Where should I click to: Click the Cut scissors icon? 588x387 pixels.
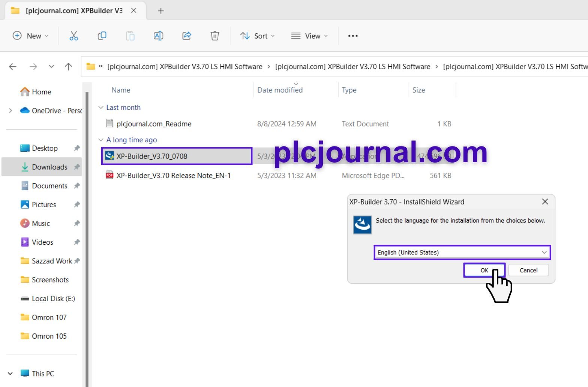(74, 36)
